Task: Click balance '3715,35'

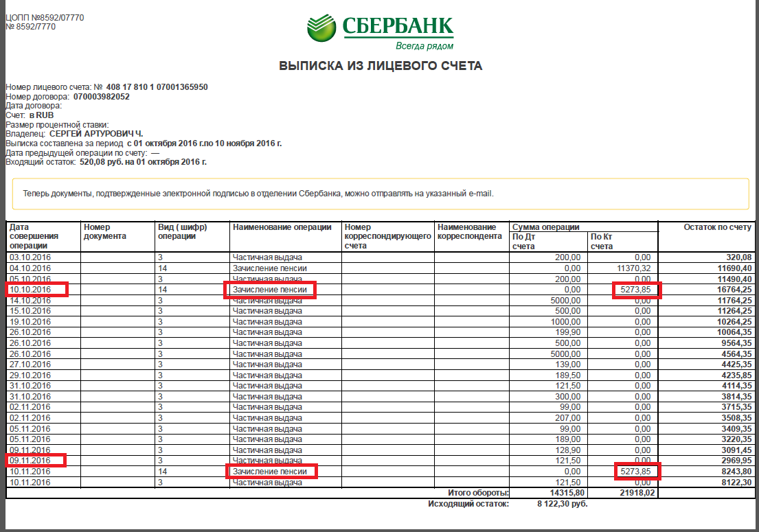Action: coord(736,407)
